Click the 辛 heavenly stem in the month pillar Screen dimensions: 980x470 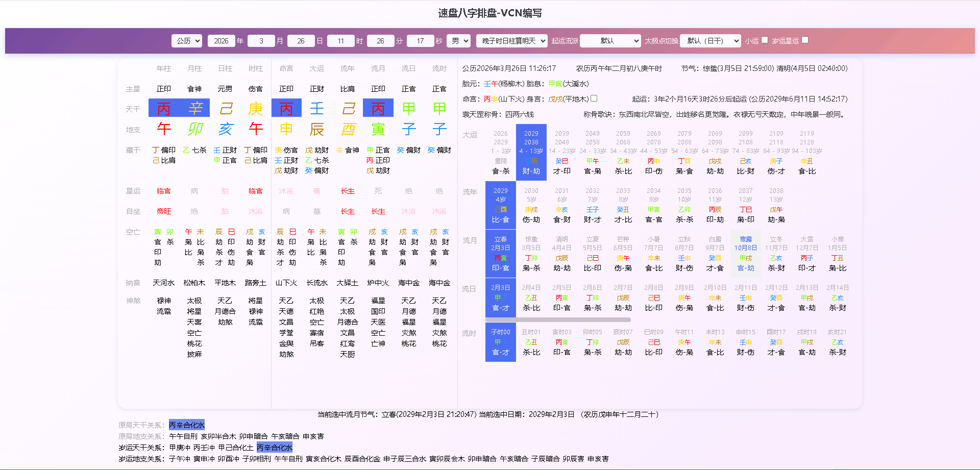(x=195, y=108)
